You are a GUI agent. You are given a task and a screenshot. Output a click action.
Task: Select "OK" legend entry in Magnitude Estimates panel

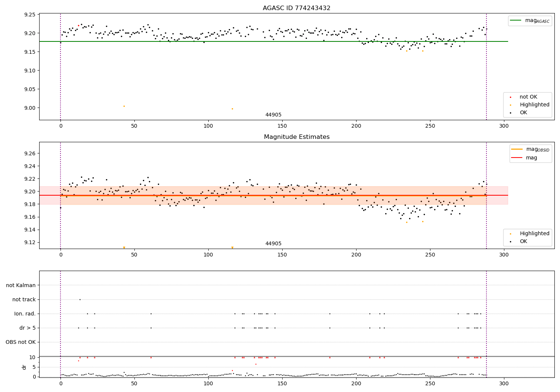[x=519, y=242]
